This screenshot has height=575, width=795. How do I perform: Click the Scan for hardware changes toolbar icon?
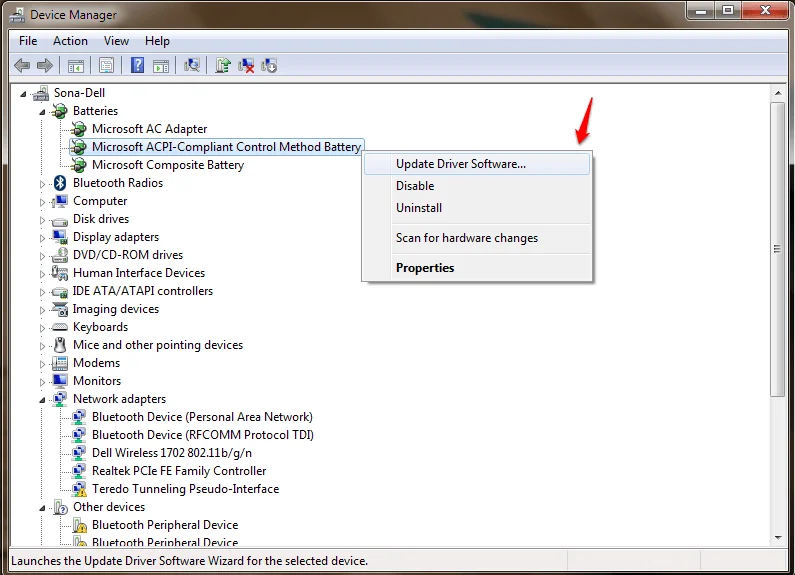tap(192, 65)
